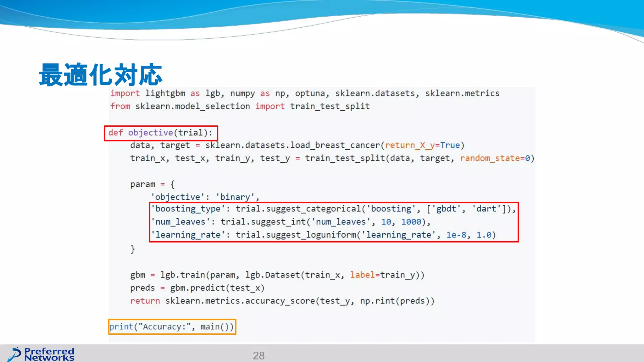644x362 pixels.
Task: Click the import lightgbm line
Action: pos(304,93)
